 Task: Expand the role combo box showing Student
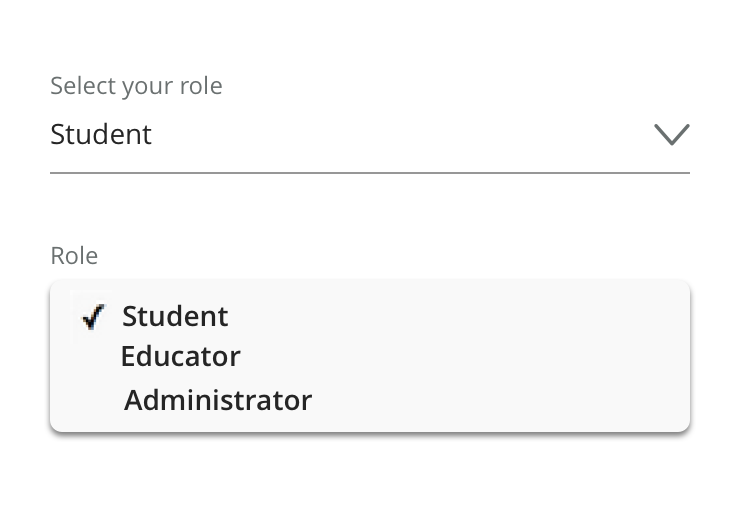(x=369, y=134)
